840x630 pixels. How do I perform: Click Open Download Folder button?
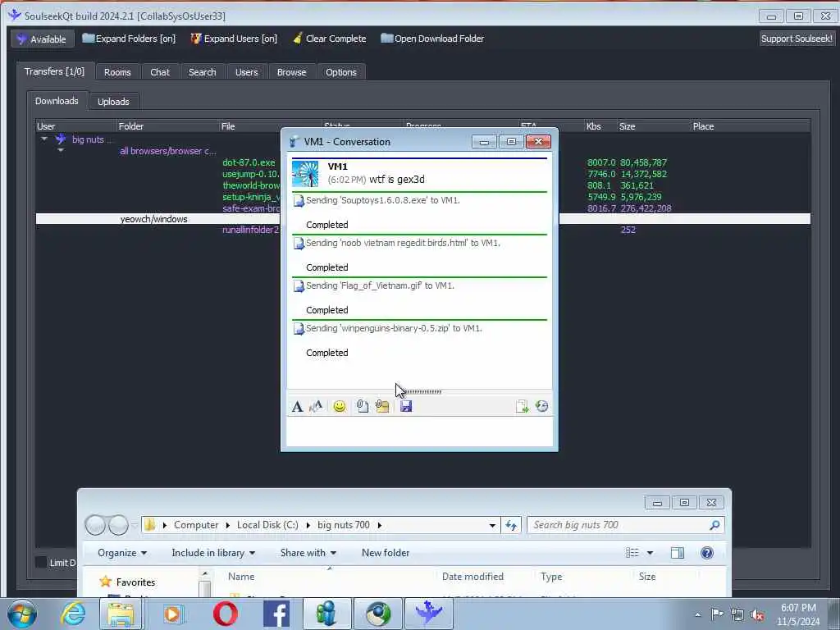click(x=432, y=39)
